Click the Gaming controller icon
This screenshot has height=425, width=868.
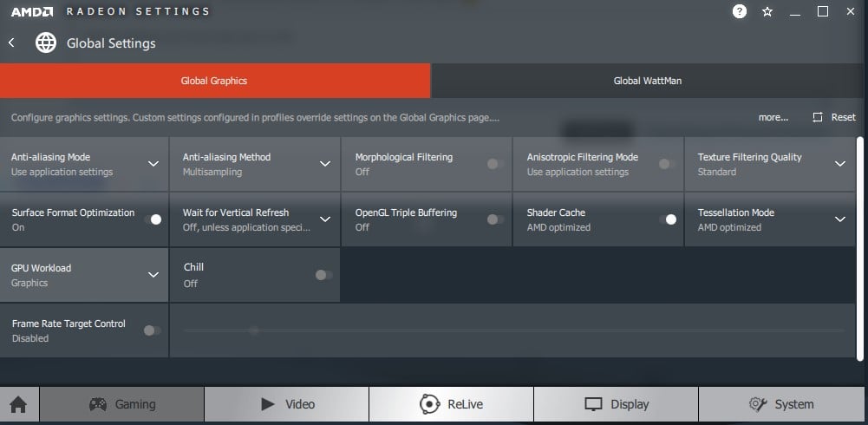[98, 404]
